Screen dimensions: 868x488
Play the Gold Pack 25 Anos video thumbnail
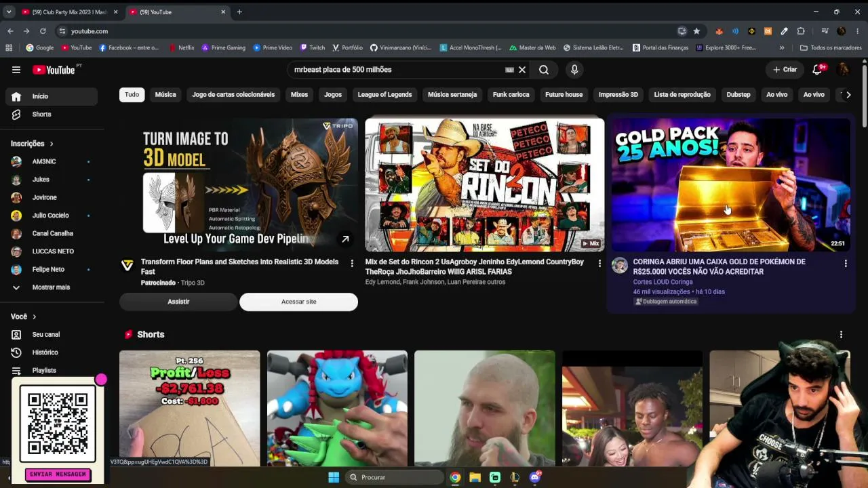[x=730, y=185]
